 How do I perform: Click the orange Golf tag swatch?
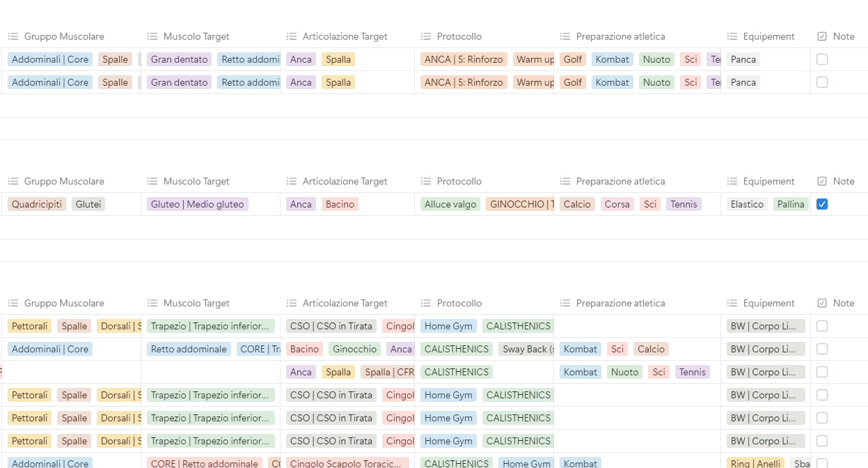click(572, 59)
